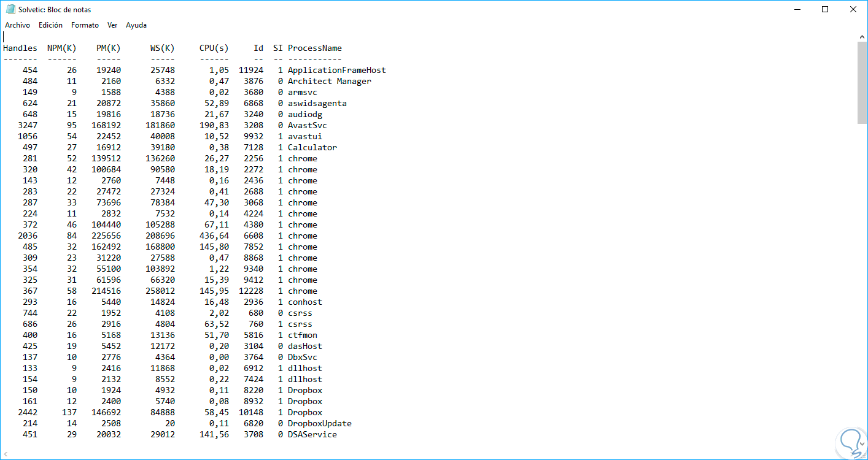Click the WS value "20" in the DropboxUpdate row

(170, 423)
